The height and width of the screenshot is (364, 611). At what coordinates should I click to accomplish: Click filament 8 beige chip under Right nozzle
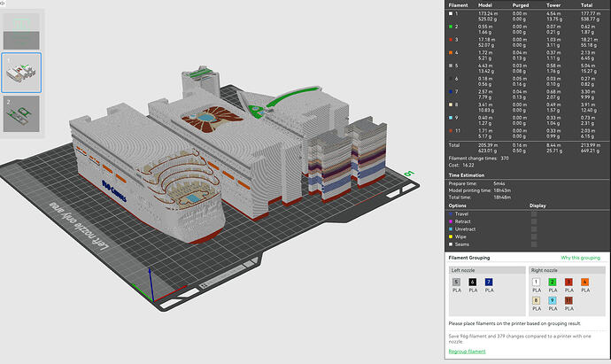537,300
